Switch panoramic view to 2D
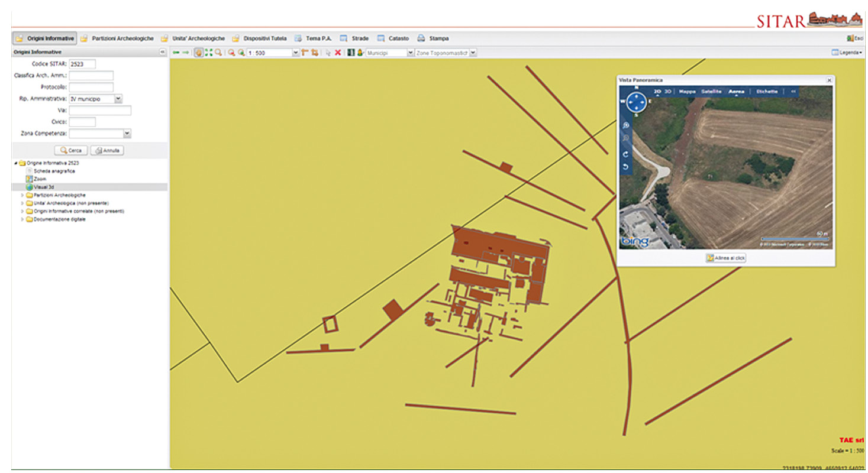Image resolution: width=868 pixels, height=473 pixels. pyautogui.click(x=657, y=92)
